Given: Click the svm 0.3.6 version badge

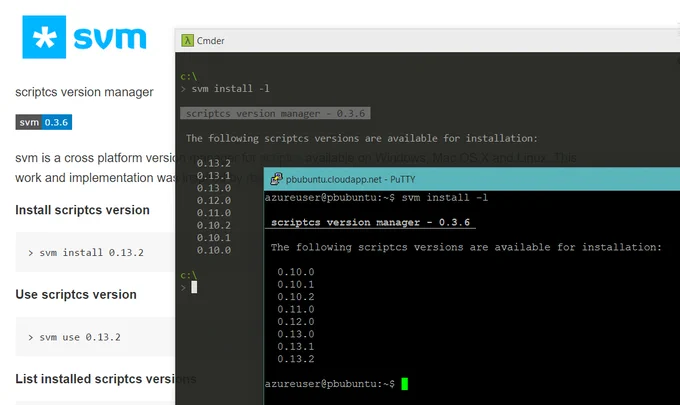Looking at the screenshot, I should click(44, 122).
